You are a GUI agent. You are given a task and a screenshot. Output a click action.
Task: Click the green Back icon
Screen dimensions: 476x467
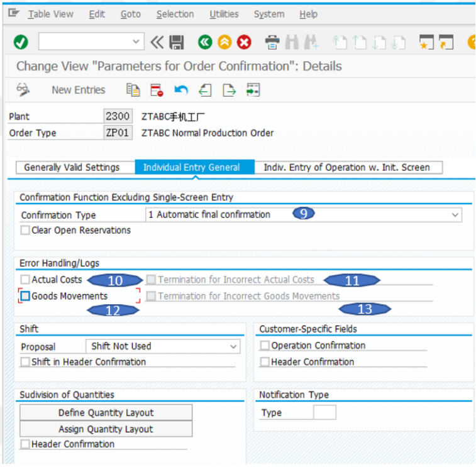(x=205, y=42)
